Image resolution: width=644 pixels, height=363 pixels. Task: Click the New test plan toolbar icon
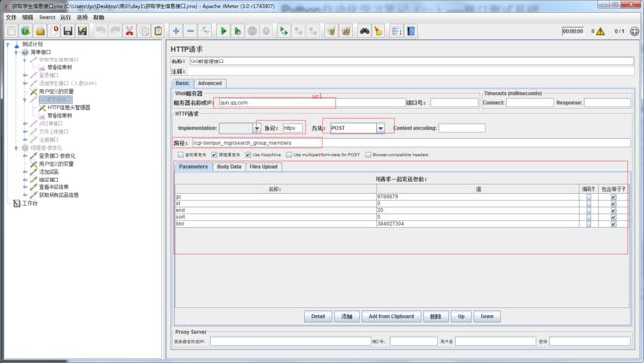pos(12,31)
